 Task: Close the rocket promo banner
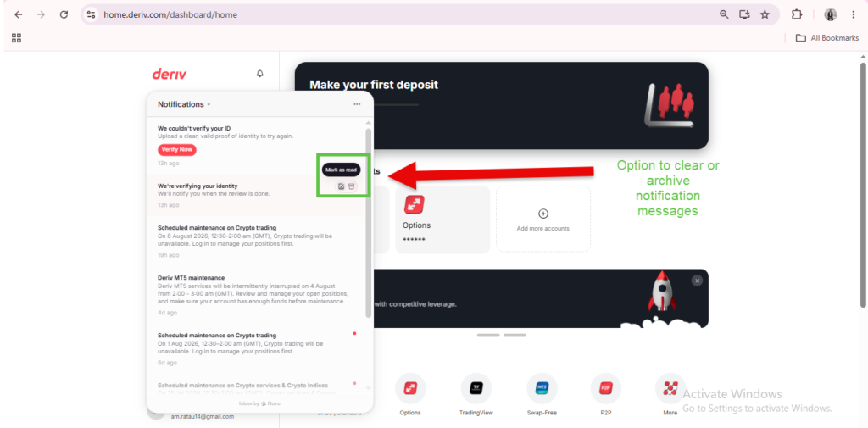pos(697,281)
